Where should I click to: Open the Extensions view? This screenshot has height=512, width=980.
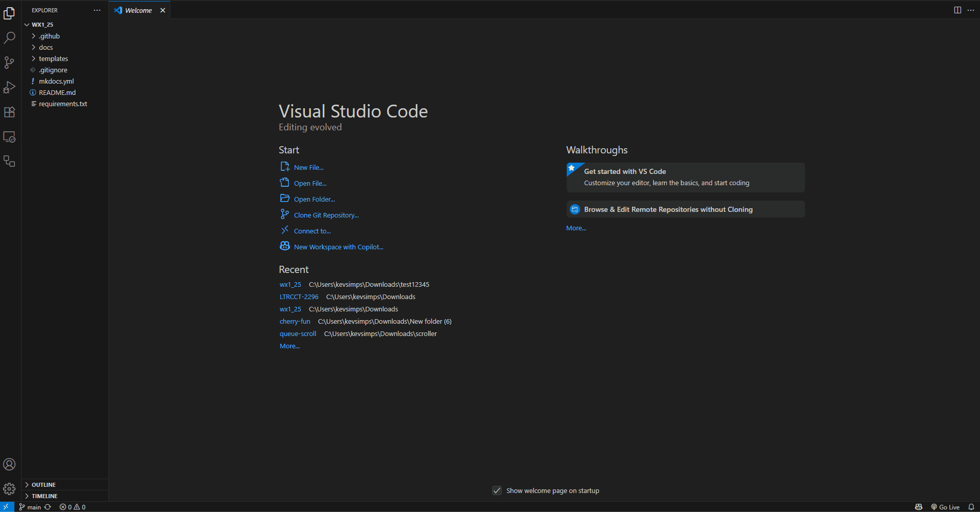pos(9,112)
